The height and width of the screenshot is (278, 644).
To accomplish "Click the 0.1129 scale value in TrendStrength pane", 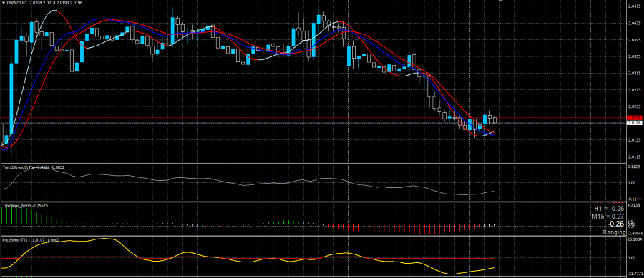I will click(x=634, y=167).
